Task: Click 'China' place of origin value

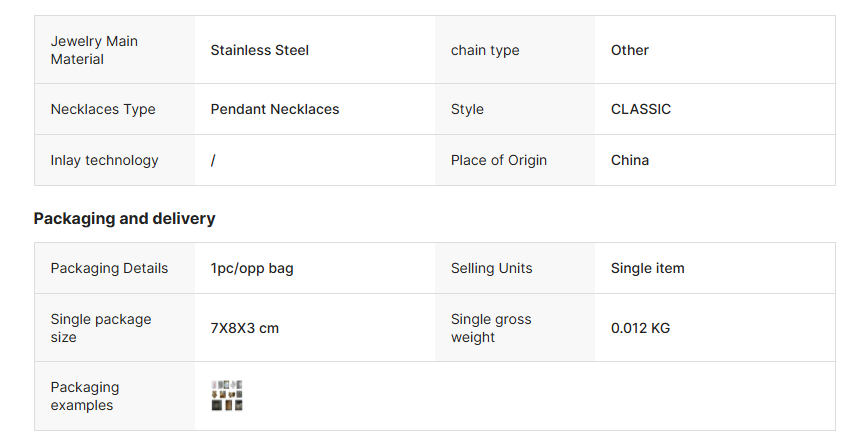Action: [629, 160]
